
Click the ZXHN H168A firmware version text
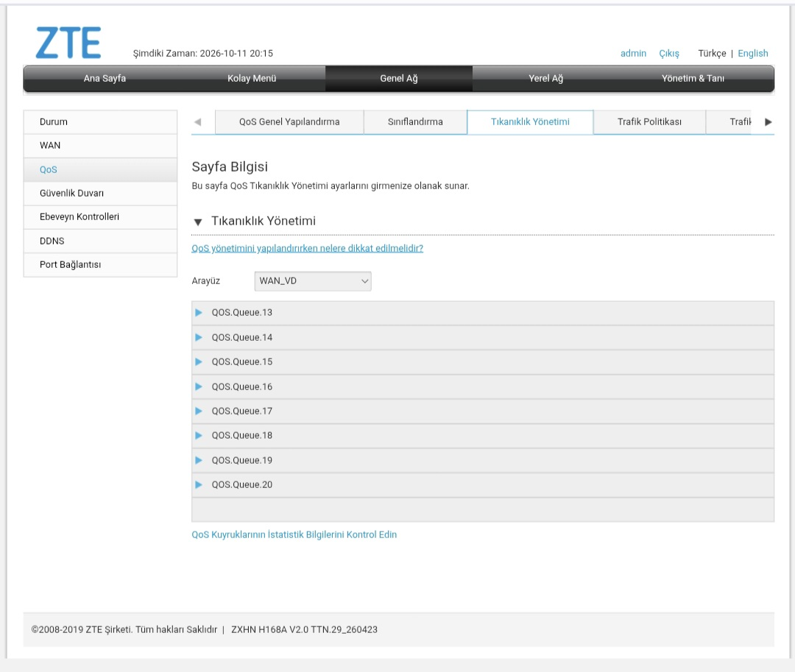pos(304,629)
